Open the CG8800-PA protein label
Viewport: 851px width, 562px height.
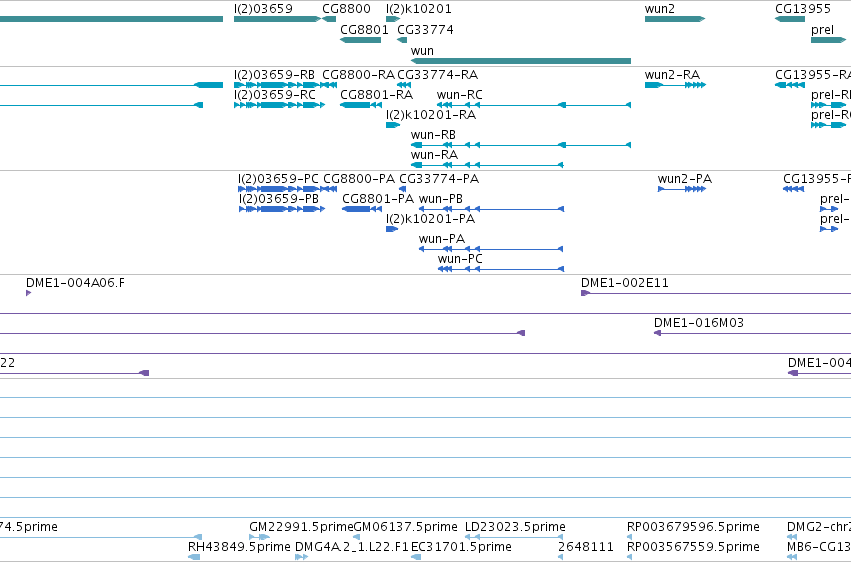359,179
